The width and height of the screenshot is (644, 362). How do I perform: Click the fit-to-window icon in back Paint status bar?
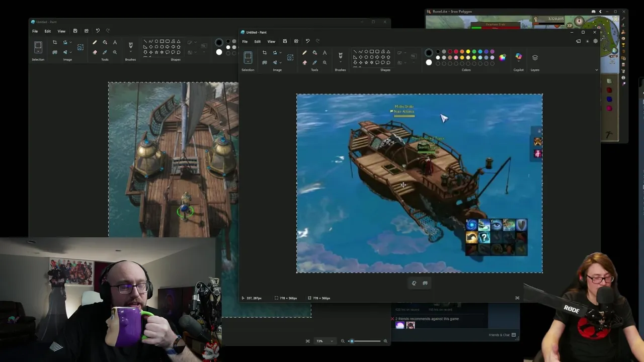point(307,341)
